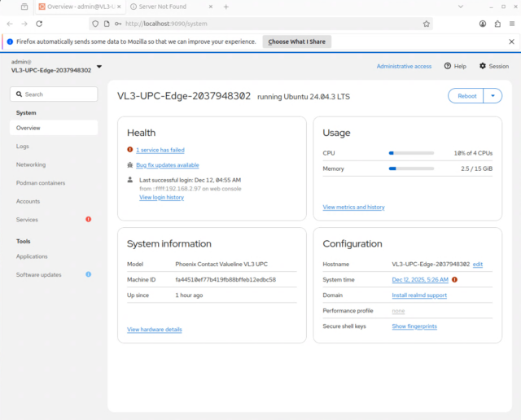Bookmark this page with the star icon
The height and width of the screenshot is (420, 521).
tap(427, 24)
